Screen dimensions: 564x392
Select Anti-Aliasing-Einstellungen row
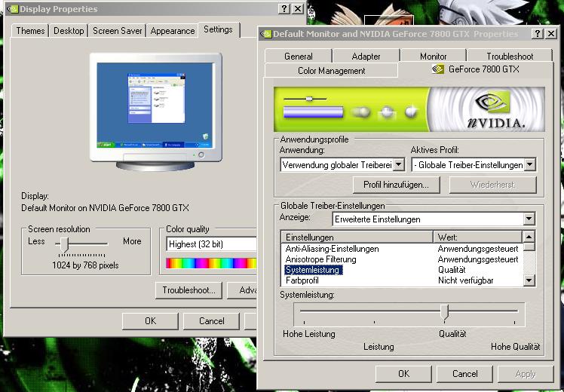402,249
